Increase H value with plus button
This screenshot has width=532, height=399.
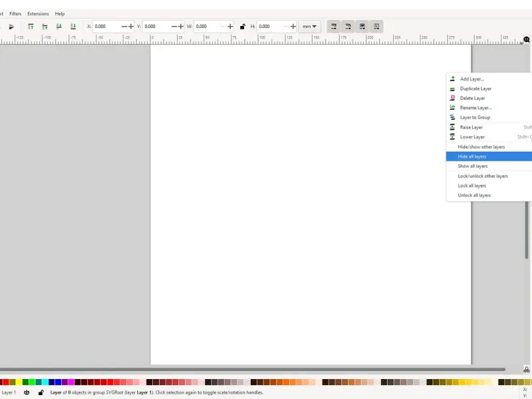293,27
